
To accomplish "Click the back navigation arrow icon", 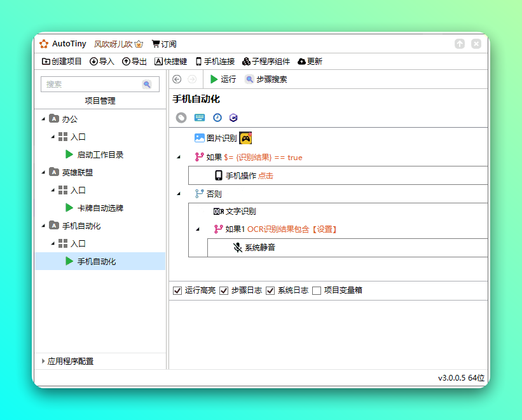I will 177,79.
